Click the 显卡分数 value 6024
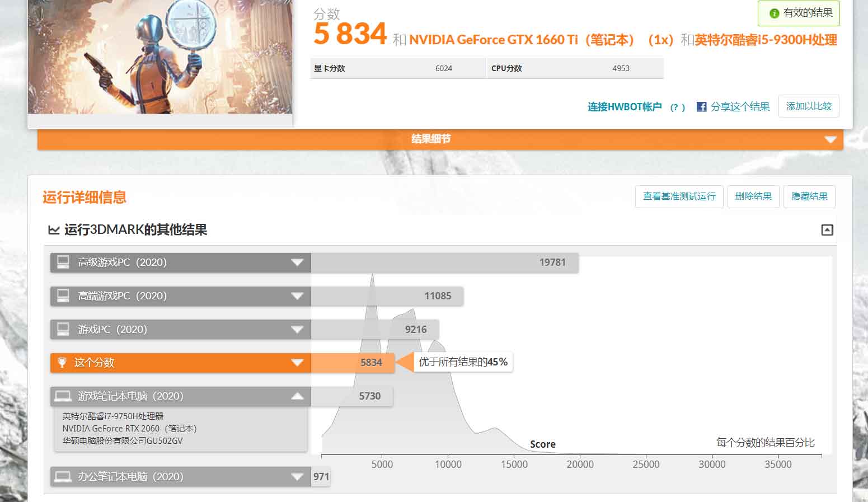868x502 pixels. coord(444,68)
